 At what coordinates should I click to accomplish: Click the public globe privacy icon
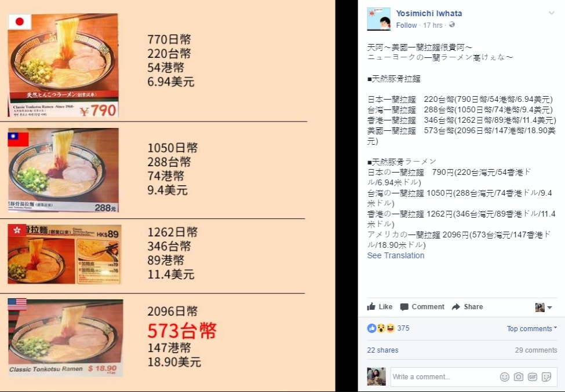click(452, 25)
